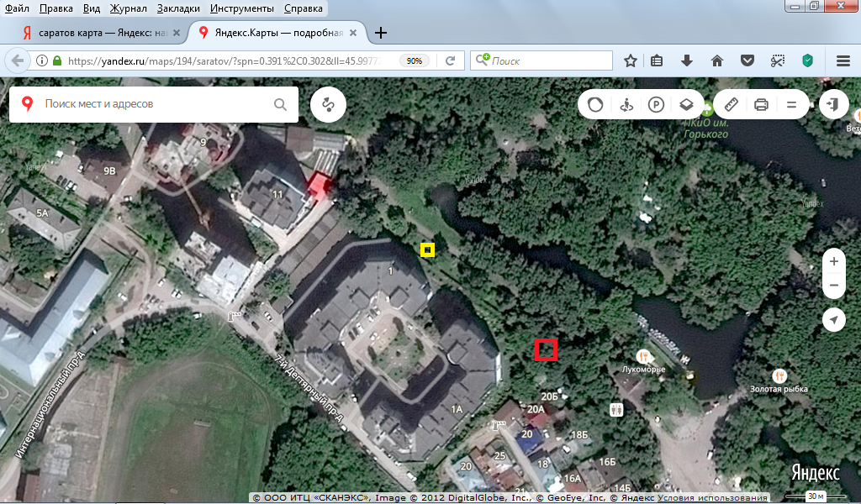The height and width of the screenshot is (504, 861).
Task: Close the Яндекс.Карты tab
Action: (x=353, y=33)
